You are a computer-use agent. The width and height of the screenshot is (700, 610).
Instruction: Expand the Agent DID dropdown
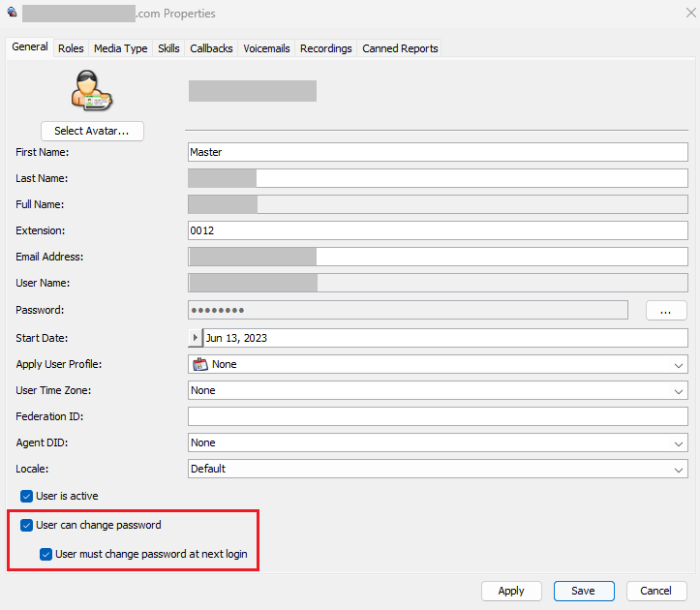679,443
